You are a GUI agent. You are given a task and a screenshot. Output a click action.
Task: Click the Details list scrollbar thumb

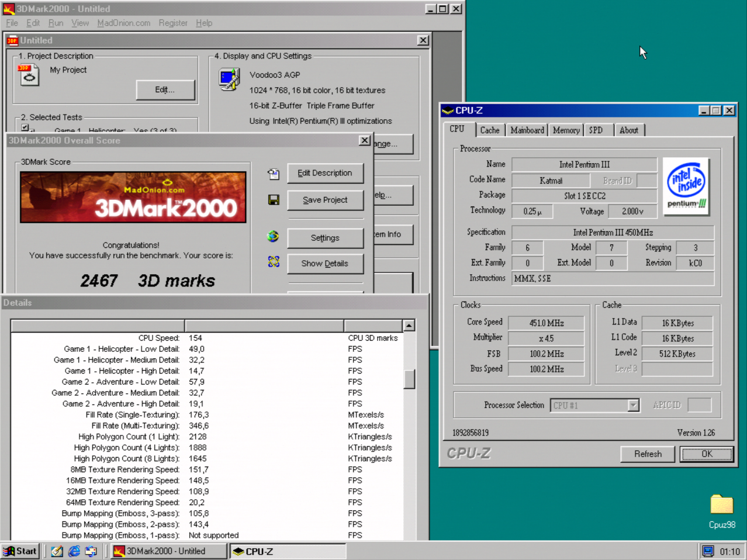pos(409,379)
